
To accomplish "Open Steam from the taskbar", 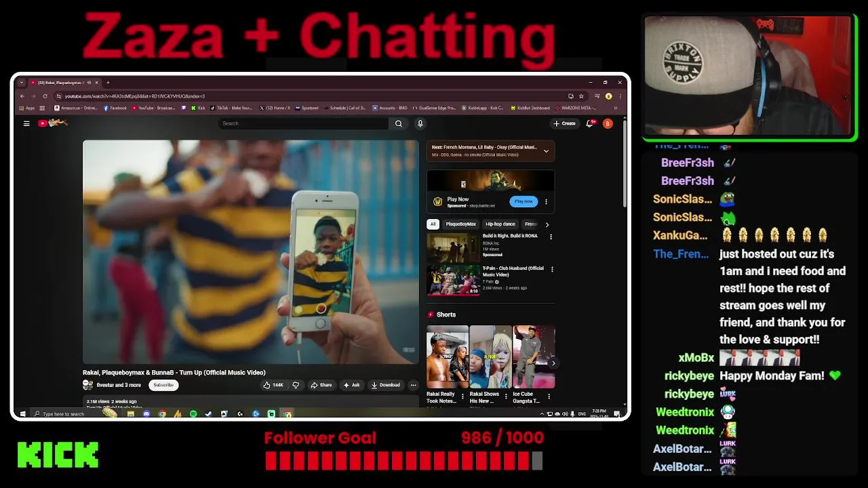I will click(209, 413).
